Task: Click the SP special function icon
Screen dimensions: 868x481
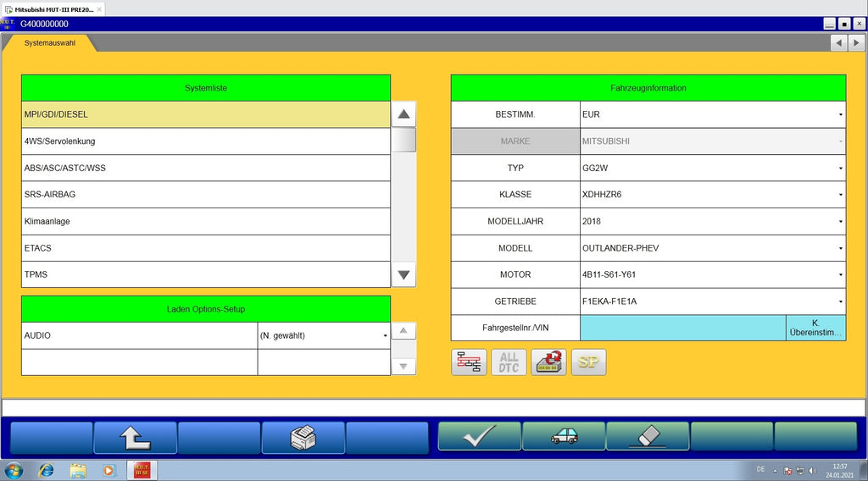Action: coord(588,362)
